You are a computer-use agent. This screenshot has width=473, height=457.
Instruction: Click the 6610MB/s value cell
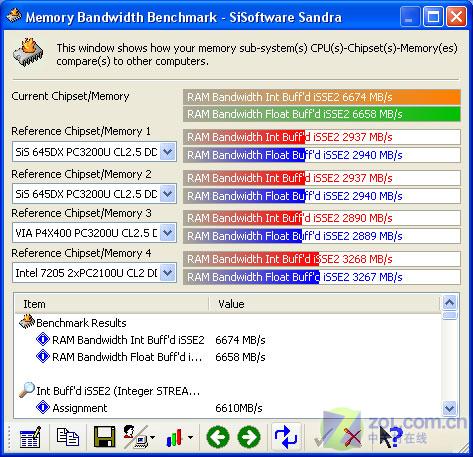[239, 408]
